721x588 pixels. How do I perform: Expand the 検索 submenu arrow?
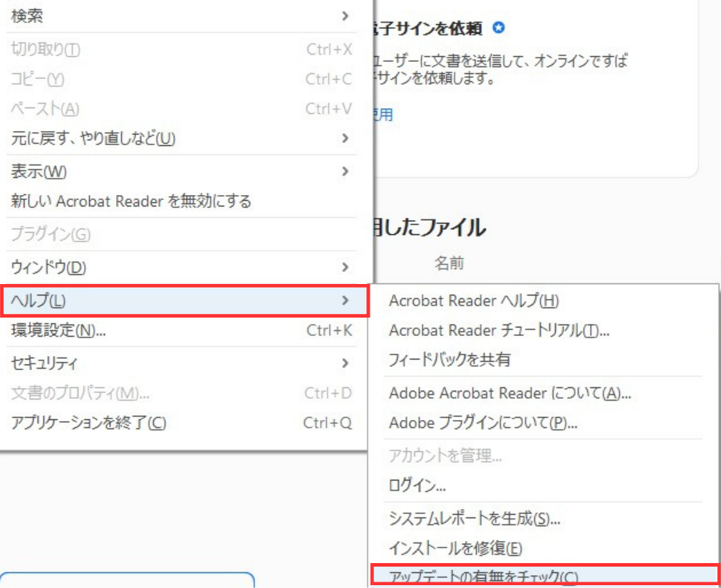pyautogui.click(x=346, y=16)
